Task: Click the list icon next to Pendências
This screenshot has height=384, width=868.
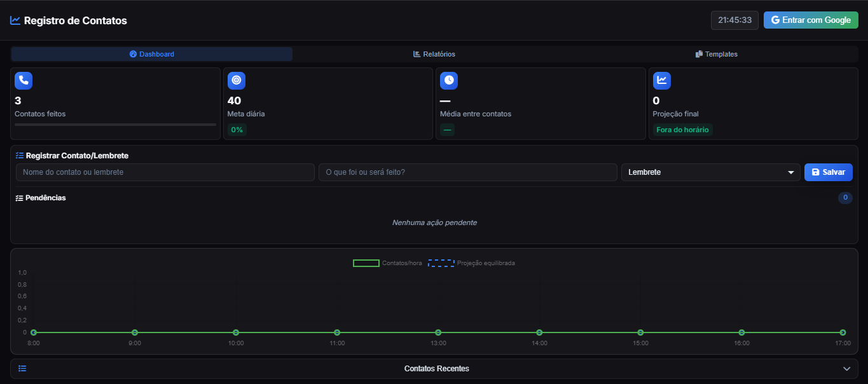Action: pos(18,198)
